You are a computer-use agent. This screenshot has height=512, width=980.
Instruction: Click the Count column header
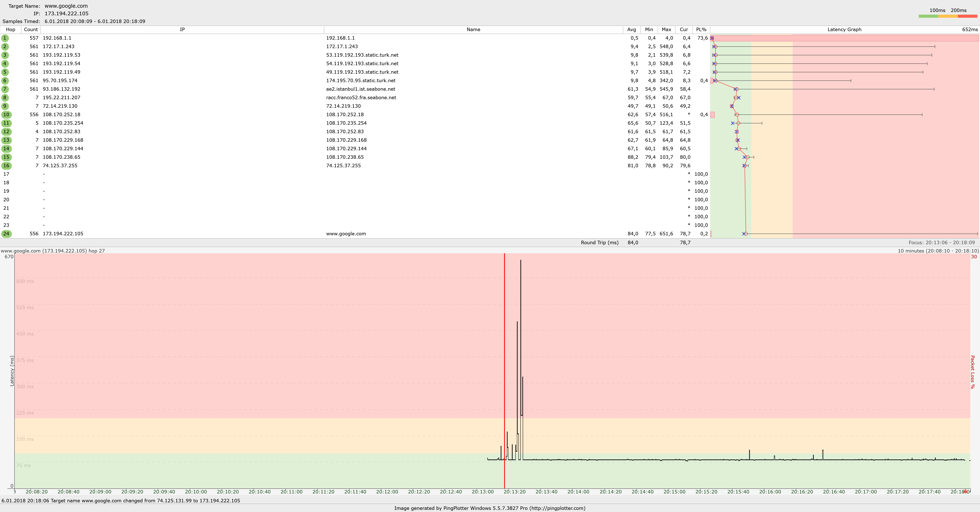tap(31, 30)
